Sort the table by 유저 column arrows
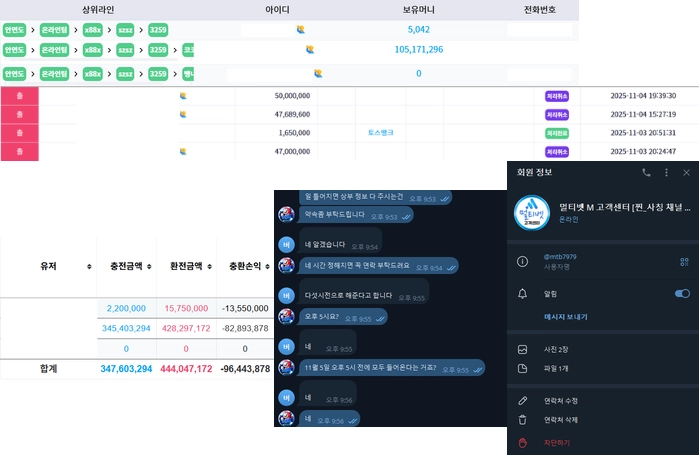The width and height of the screenshot is (699, 455). [x=89, y=266]
